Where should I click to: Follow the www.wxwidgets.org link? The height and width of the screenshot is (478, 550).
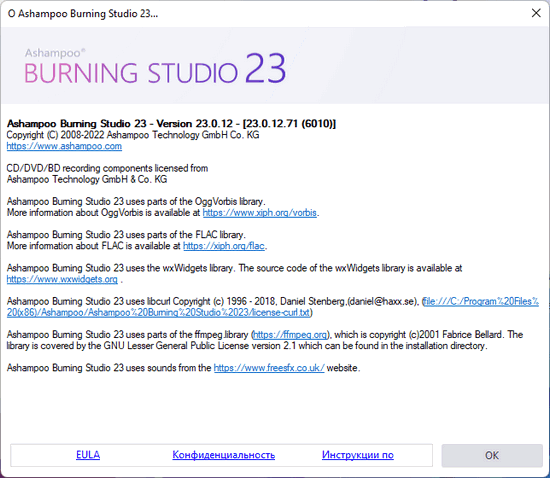tap(62, 280)
